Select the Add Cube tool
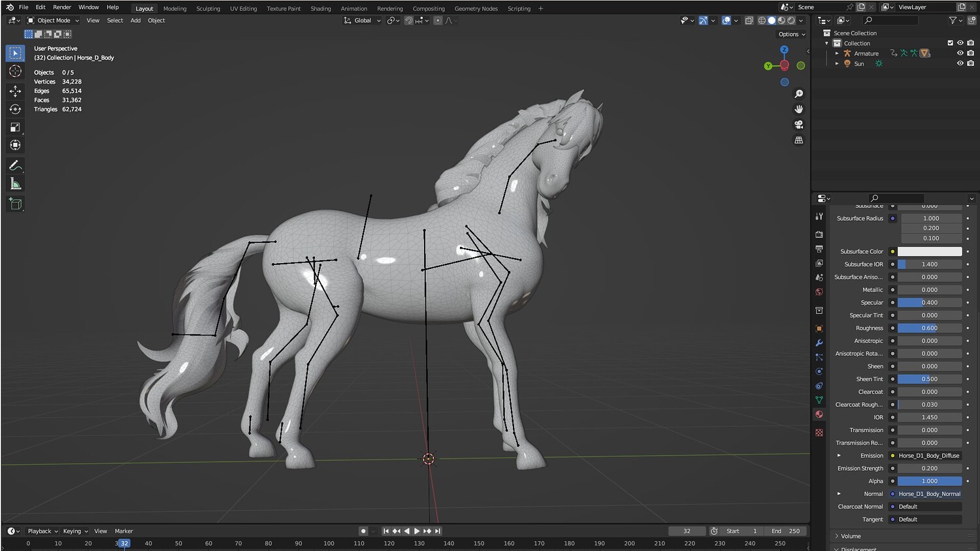The image size is (980, 551). click(15, 204)
